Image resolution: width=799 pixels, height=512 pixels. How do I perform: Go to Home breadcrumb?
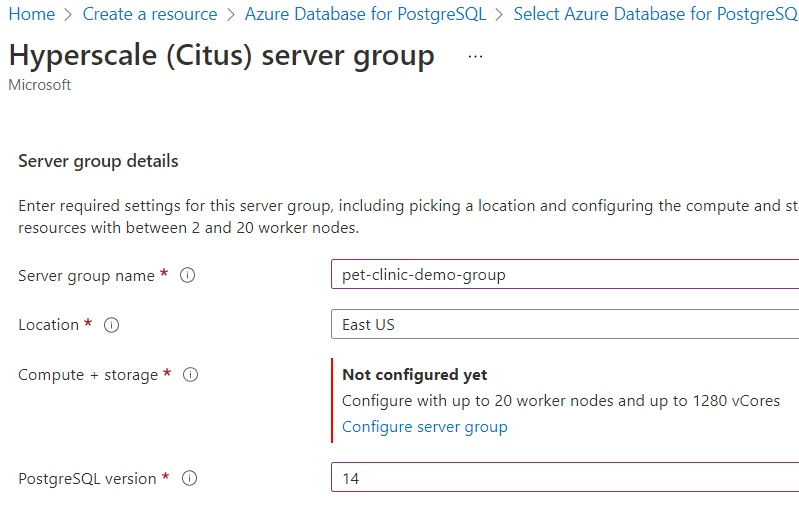coord(32,14)
